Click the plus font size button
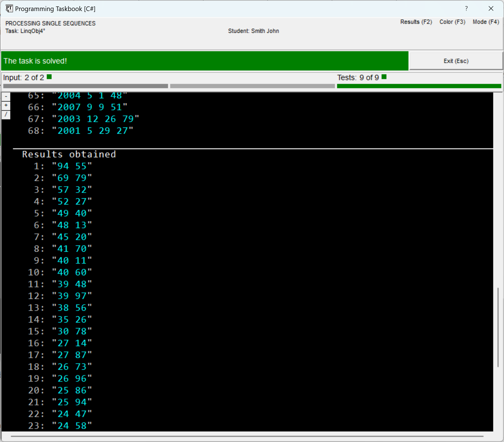 coord(6,105)
